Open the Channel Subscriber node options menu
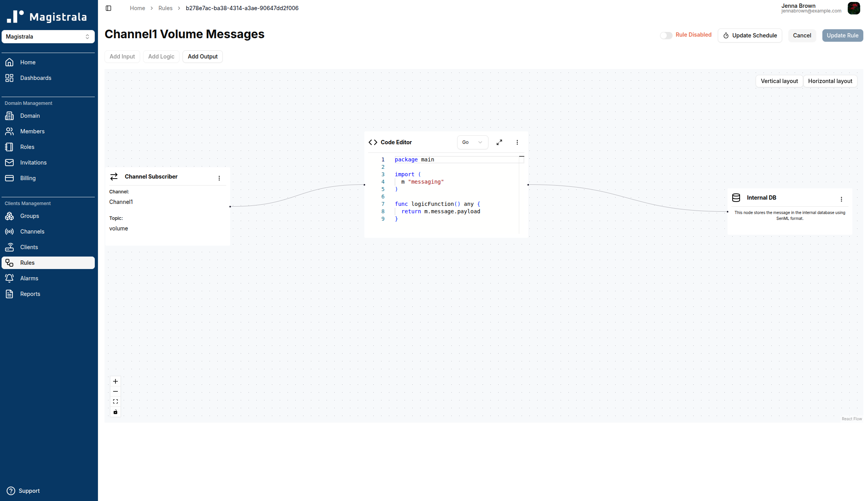The width and height of the screenshot is (868, 501). [219, 177]
